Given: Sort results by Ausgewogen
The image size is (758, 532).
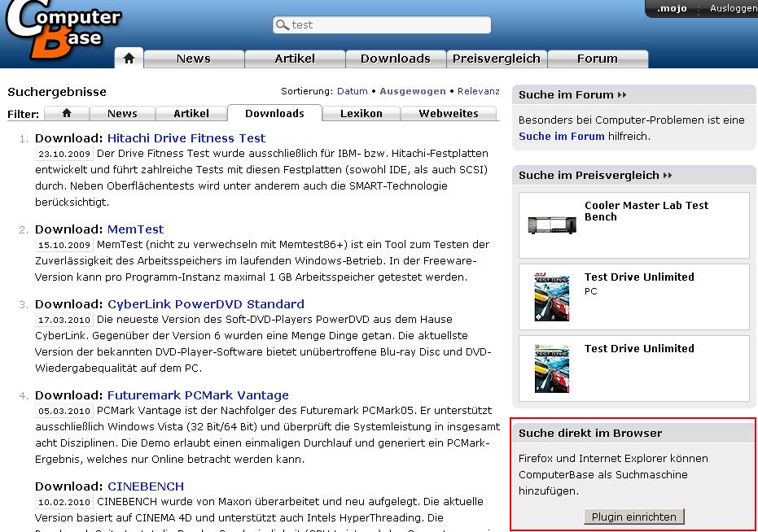Looking at the screenshot, I should [x=413, y=91].
